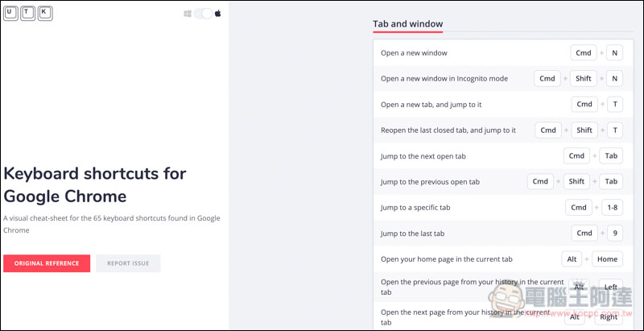This screenshot has height=331, width=644.
Task: Select the Apple logo icon
Action: tap(217, 14)
